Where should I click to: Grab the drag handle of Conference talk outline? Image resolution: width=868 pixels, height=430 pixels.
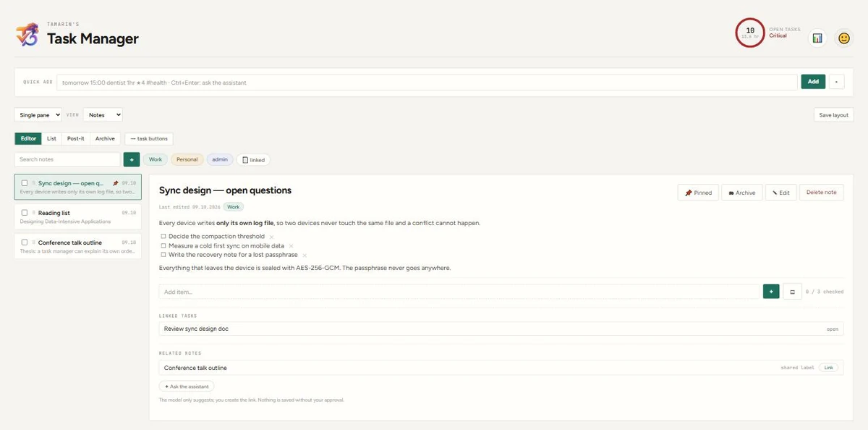(33, 243)
